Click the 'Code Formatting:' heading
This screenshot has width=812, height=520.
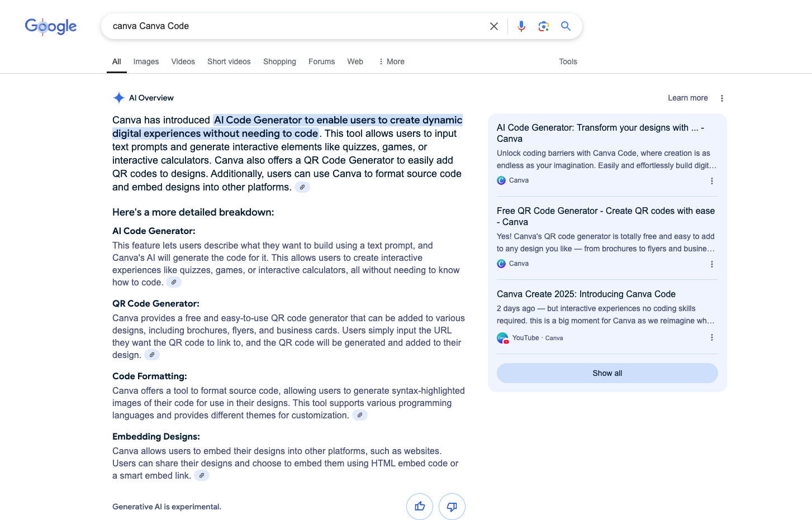click(x=150, y=376)
